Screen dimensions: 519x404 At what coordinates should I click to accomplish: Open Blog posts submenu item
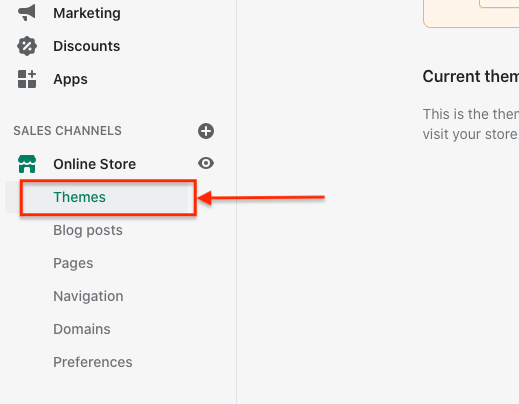(x=88, y=230)
